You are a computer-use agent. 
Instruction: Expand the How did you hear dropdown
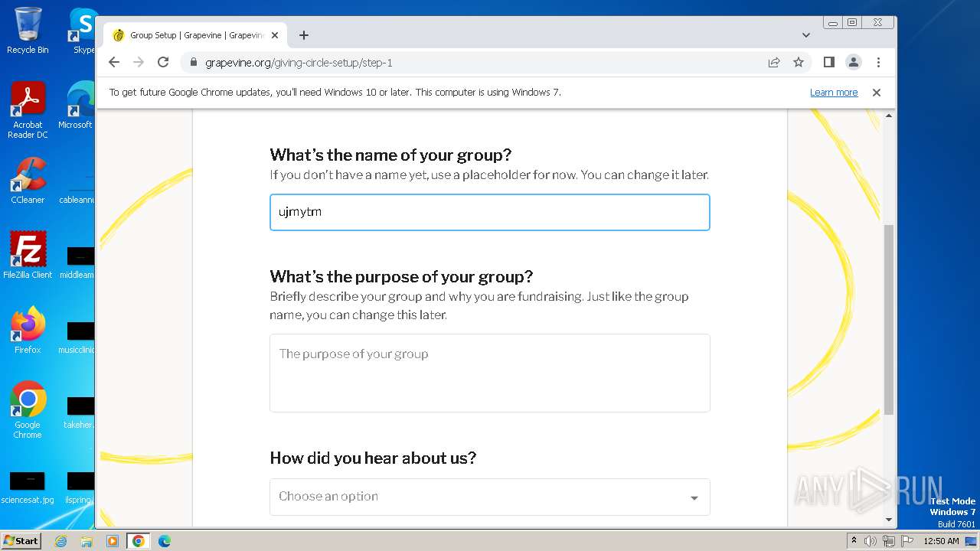[x=490, y=497]
